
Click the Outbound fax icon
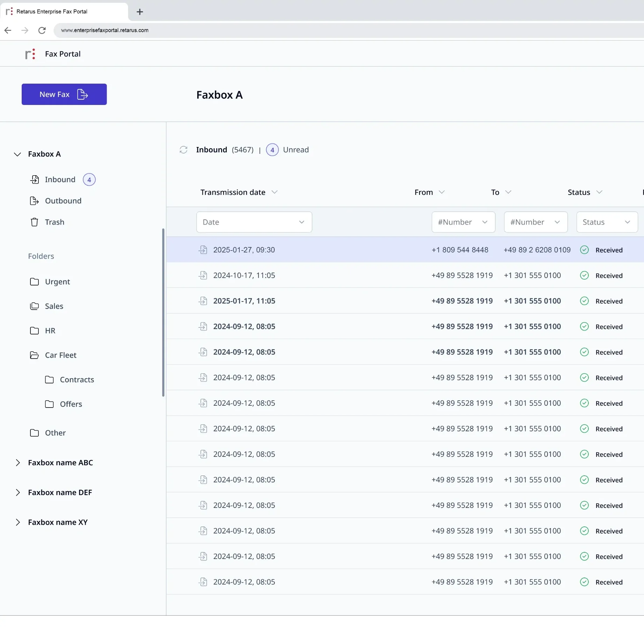tap(34, 201)
